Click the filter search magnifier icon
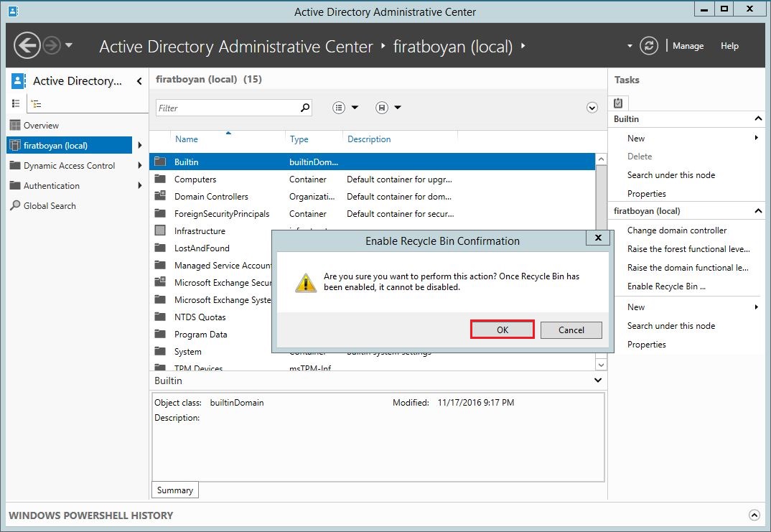Screen dimensions: 771x532 pos(305,107)
